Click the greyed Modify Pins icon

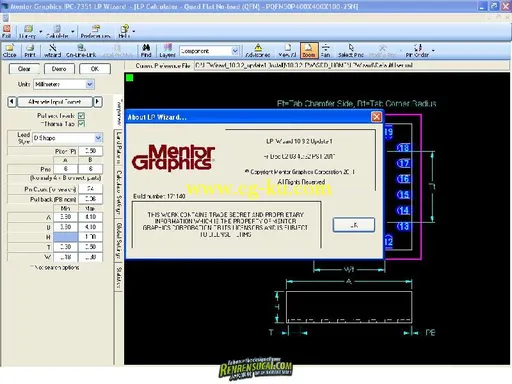point(382,51)
